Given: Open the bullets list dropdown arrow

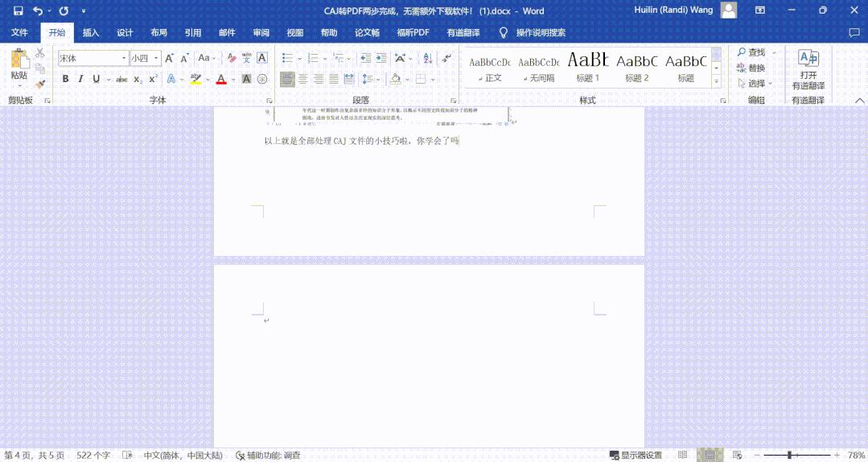Looking at the screenshot, I should coord(299,58).
